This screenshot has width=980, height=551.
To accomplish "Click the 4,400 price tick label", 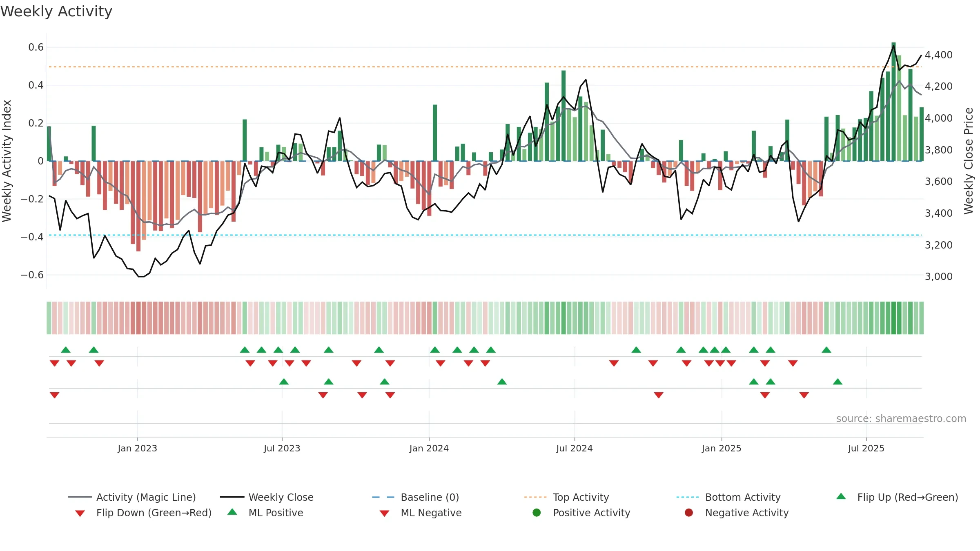I will 939,55.
